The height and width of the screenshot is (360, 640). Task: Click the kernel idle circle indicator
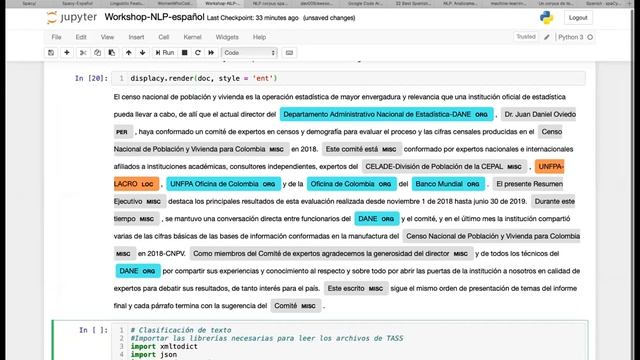[x=590, y=37]
